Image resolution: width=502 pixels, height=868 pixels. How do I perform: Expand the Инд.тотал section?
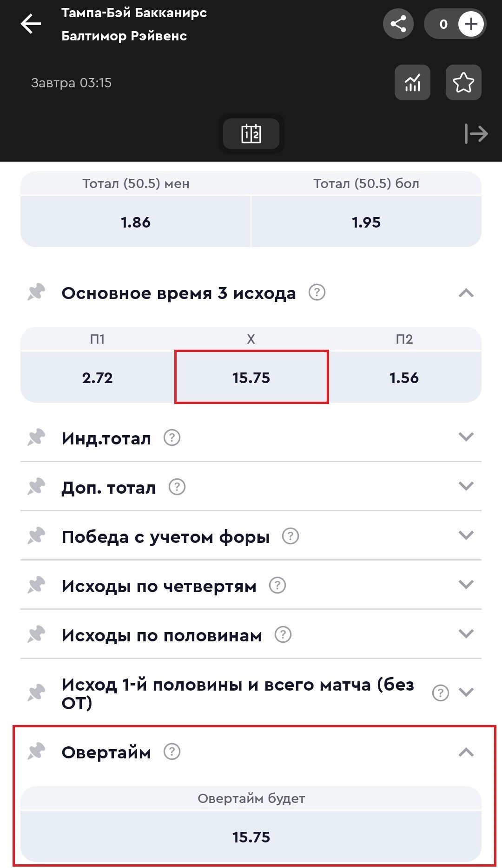tap(466, 437)
